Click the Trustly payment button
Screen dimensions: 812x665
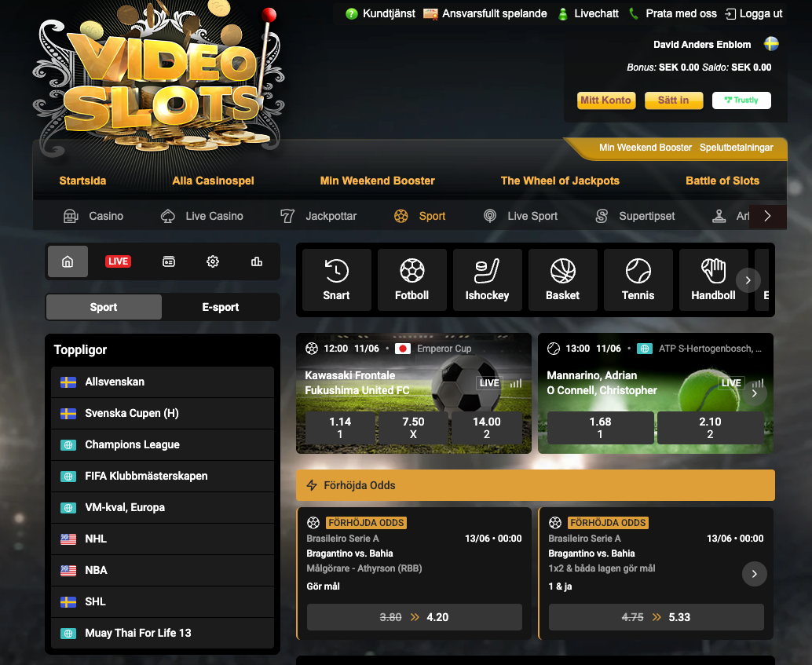(741, 100)
